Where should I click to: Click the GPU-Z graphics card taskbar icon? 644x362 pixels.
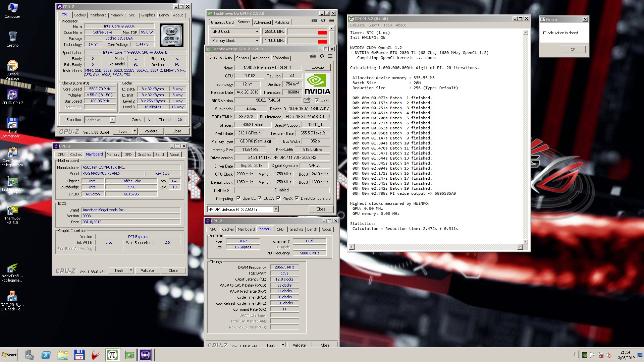(129, 355)
